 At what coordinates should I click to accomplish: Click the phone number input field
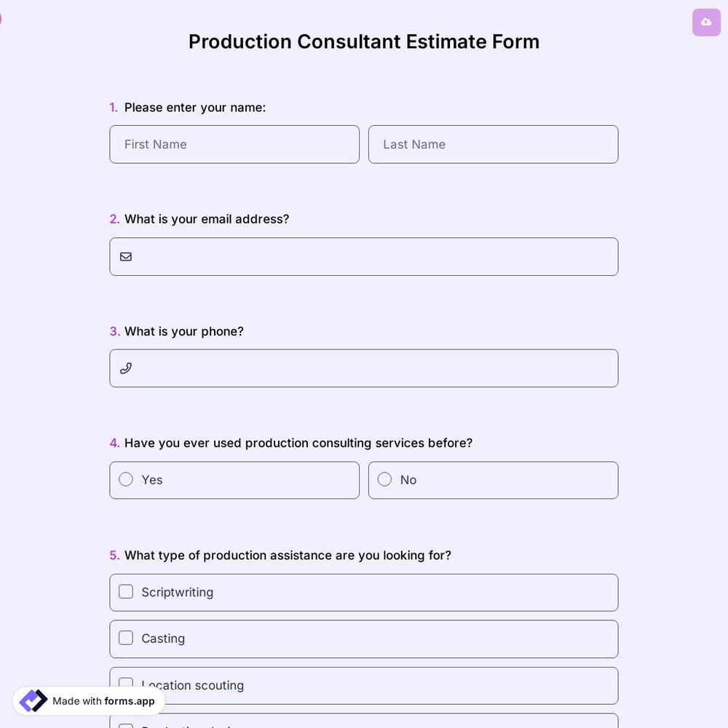[x=364, y=368]
